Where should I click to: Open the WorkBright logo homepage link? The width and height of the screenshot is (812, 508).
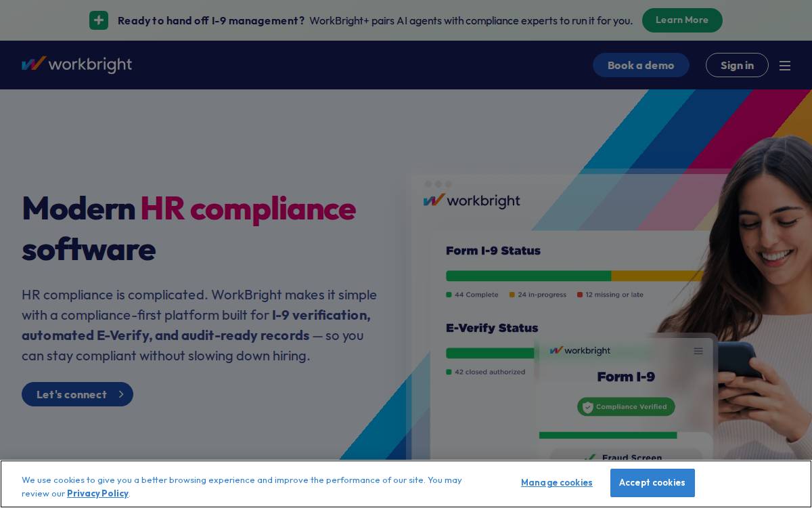pyautogui.click(x=76, y=65)
